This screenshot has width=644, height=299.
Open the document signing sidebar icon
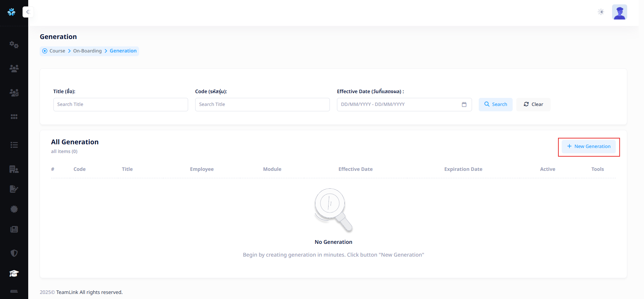click(14, 189)
